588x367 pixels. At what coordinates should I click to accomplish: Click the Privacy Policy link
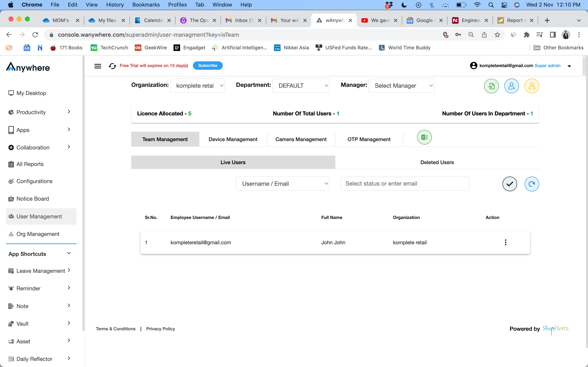coord(160,328)
